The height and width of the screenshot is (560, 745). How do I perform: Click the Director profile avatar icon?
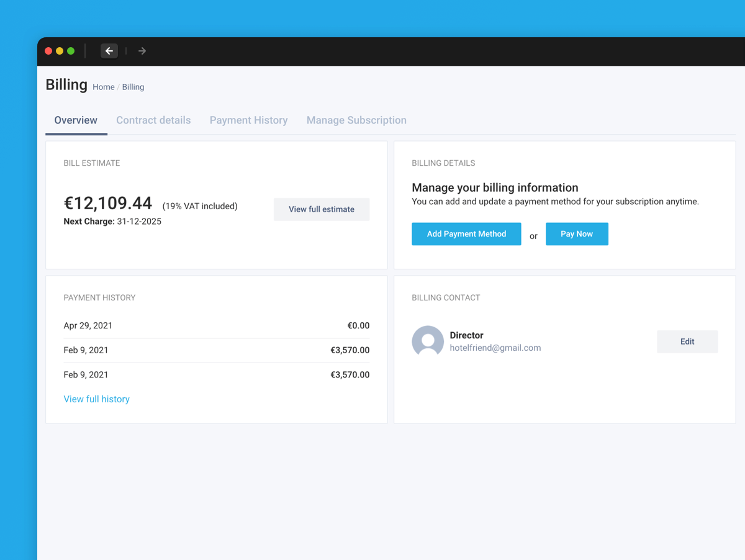point(428,341)
